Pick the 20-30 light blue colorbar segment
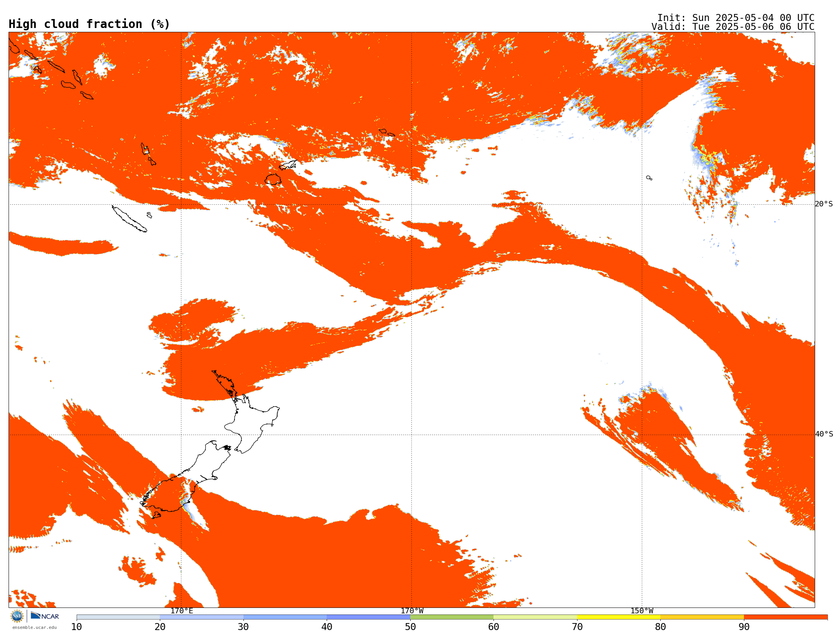 tap(201, 617)
